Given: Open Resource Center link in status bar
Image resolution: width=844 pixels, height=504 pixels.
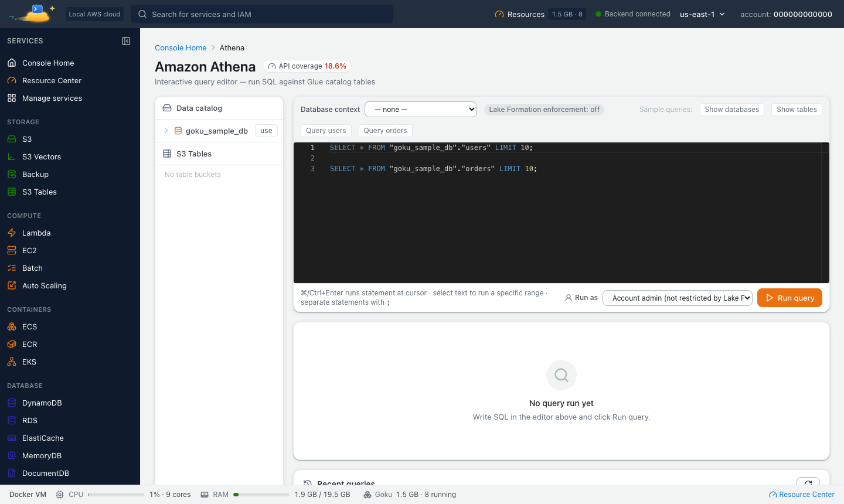Looking at the screenshot, I should 801,495.
